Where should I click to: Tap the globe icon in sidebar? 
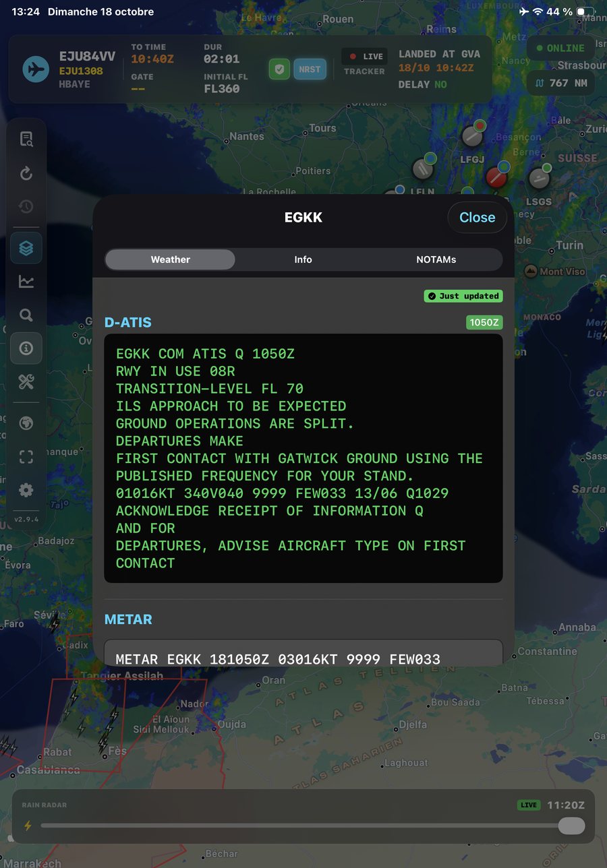coord(26,423)
